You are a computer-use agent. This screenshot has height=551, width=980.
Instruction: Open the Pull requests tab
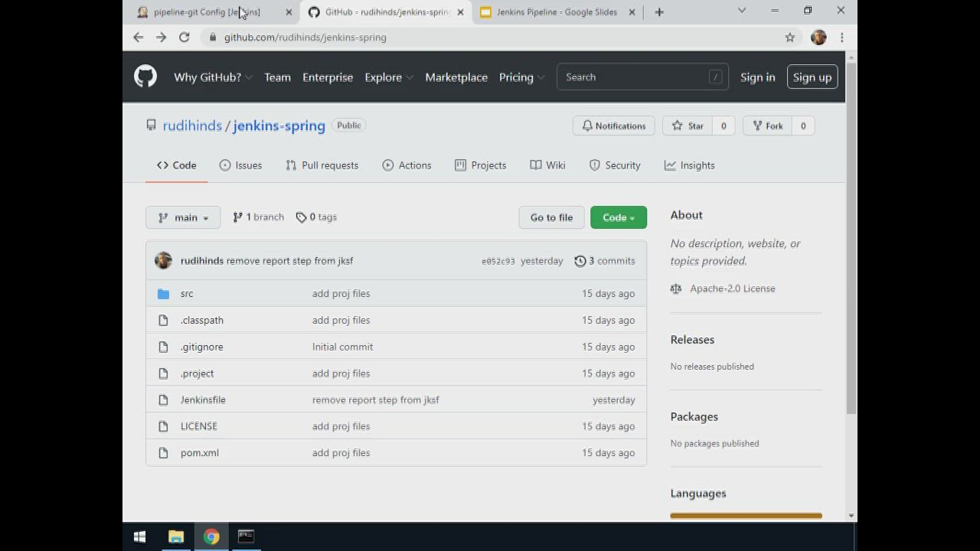[322, 165]
